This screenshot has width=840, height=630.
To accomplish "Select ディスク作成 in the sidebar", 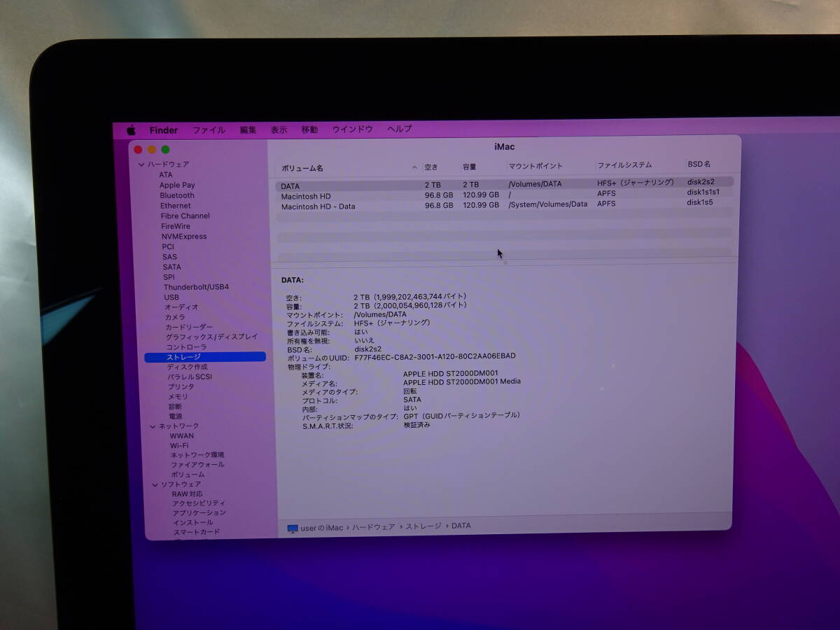I will click(x=187, y=367).
